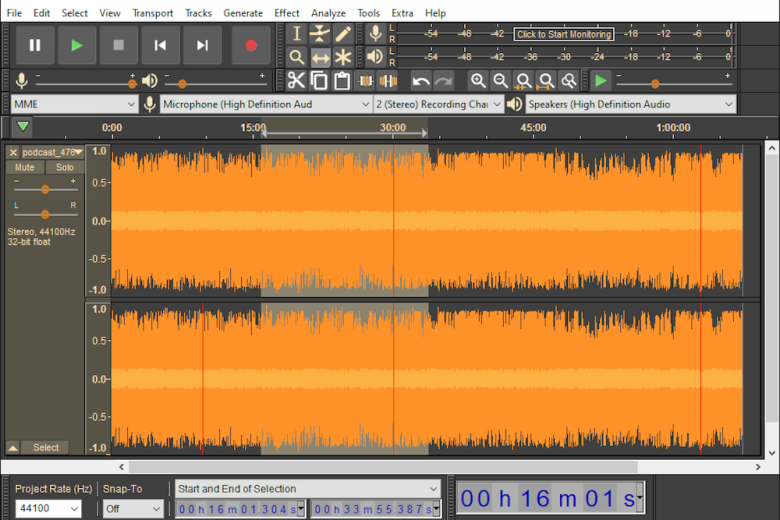780x520 pixels.
Task: Cut the selection with the scissors icon
Action: pyautogui.click(x=296, y=81)
